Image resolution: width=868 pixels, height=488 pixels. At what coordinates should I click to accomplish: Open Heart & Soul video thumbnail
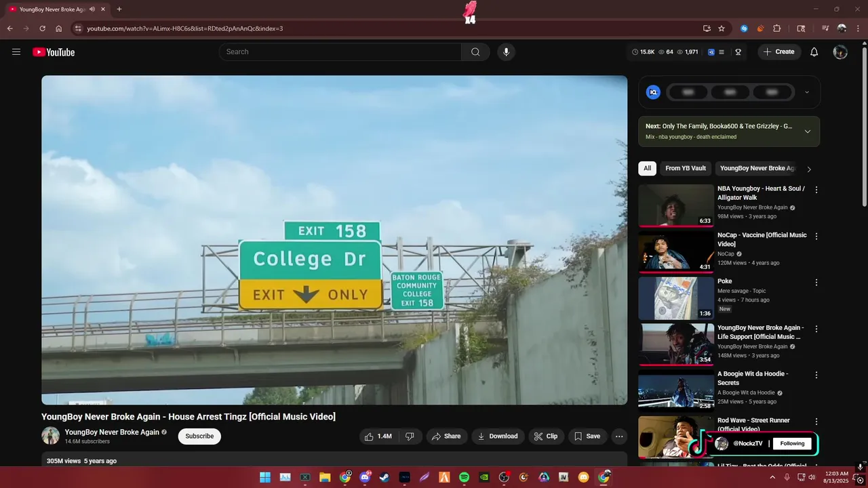(676, 205)
